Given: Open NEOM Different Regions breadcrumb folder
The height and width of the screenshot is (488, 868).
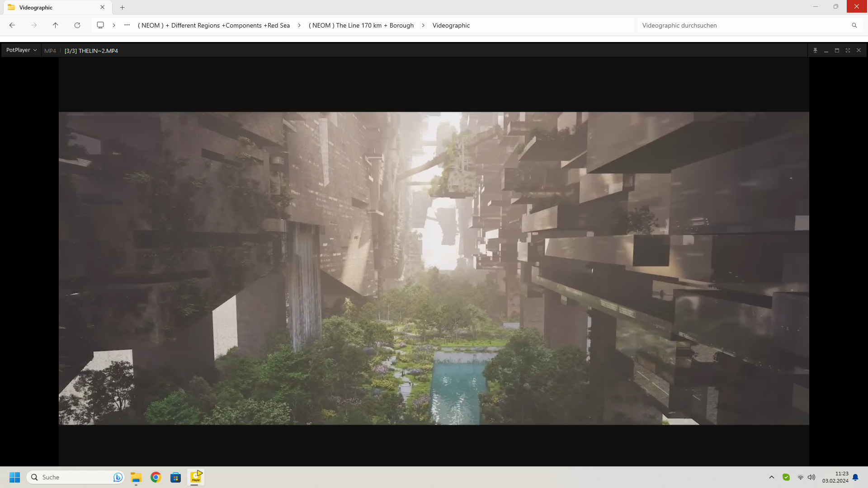Looking at the screenshot, I should 214,25.
